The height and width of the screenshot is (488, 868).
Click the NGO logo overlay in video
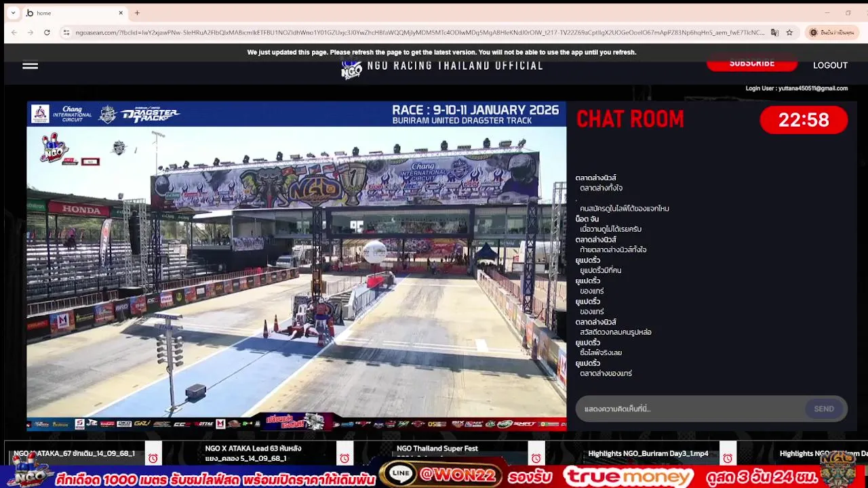54,147
